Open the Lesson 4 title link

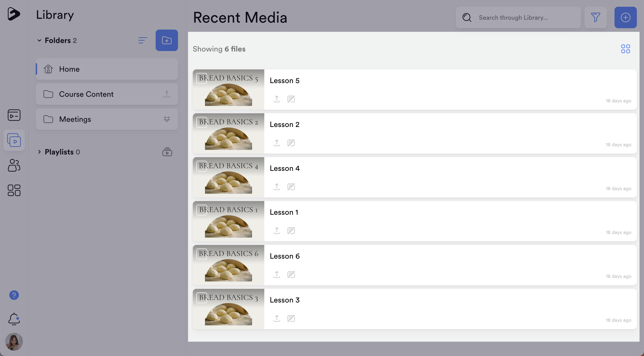(284, 168)
